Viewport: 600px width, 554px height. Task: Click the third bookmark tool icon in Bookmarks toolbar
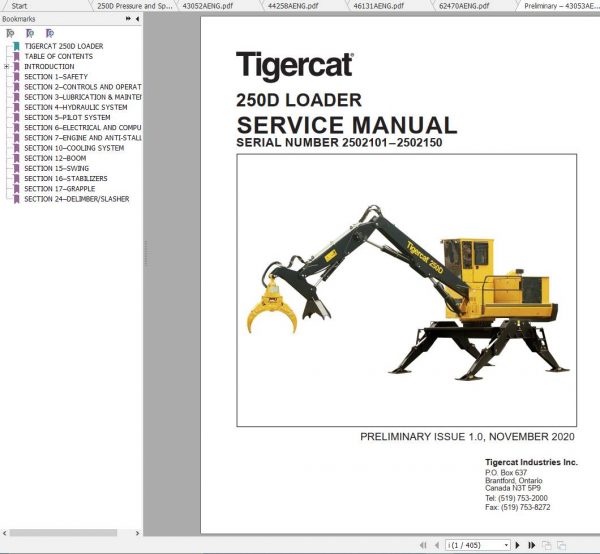coord(50,33)
